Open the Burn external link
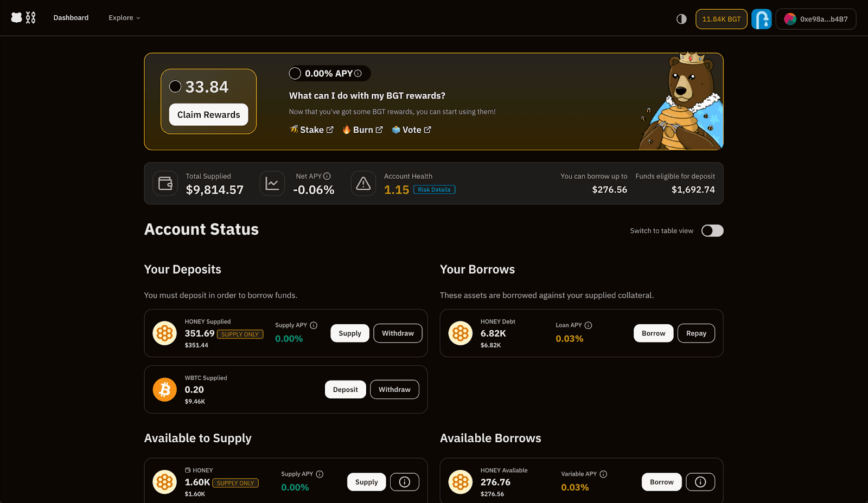 click(x=362, y=130)
